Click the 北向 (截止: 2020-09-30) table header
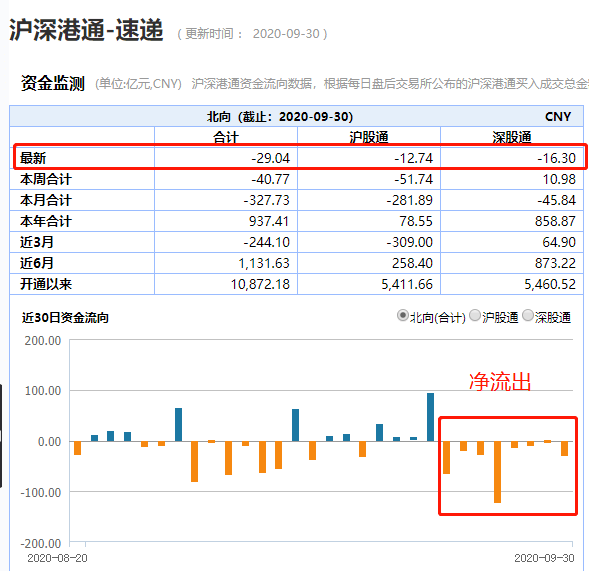This screenshot has width=589, height=571. tap(280, 117)
